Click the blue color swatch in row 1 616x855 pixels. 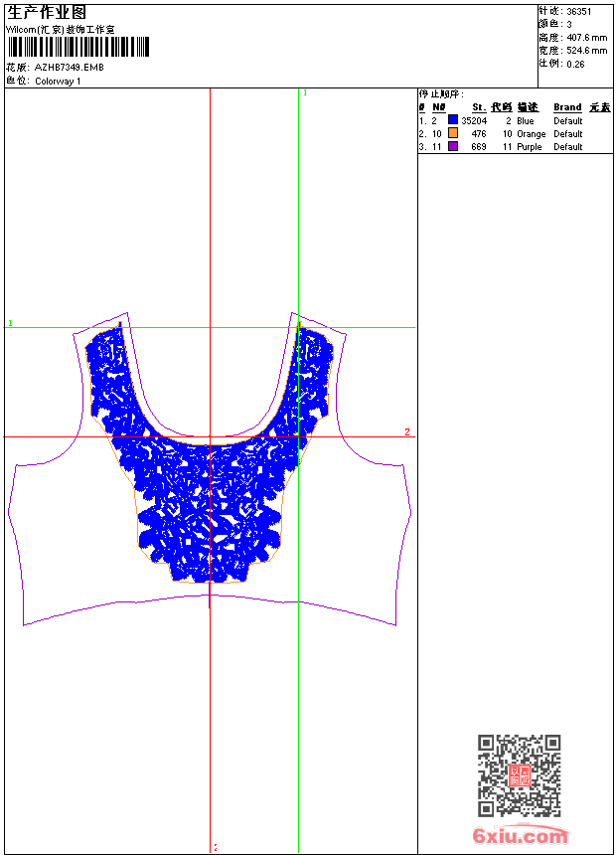pyautogui.click(x=452, y=120)
